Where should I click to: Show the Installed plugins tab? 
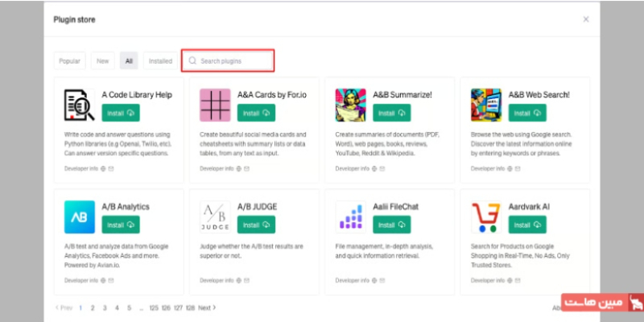[x=160, y=61]
